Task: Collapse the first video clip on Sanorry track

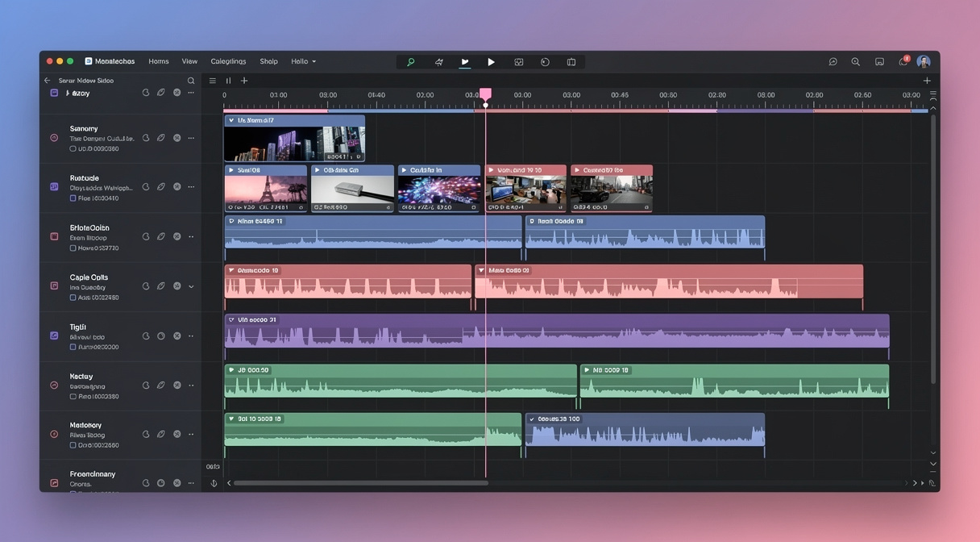Action: pos(231,120)
